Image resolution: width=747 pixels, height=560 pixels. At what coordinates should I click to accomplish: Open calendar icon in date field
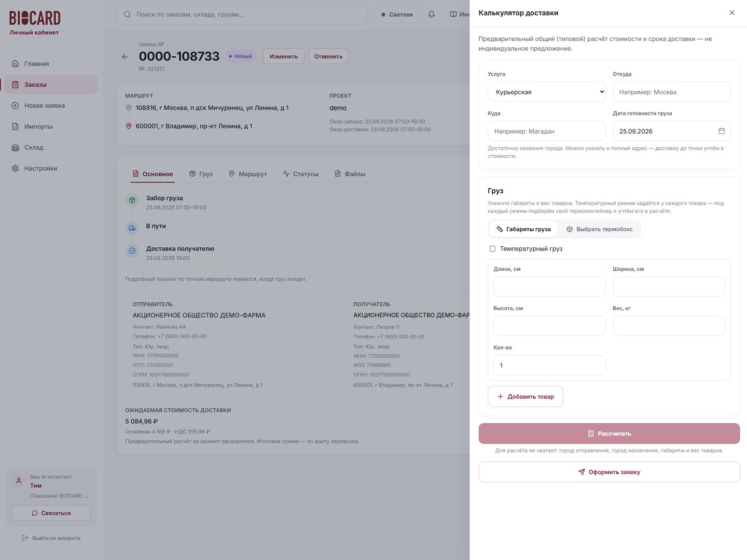pyautogui.click(x=722, y=131)
